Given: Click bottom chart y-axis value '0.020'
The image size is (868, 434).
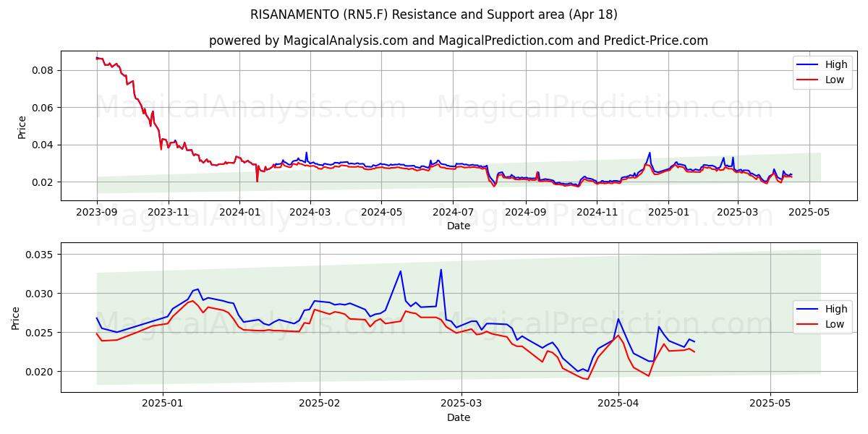Looking at the screenshot, I should tap(40, 372).
